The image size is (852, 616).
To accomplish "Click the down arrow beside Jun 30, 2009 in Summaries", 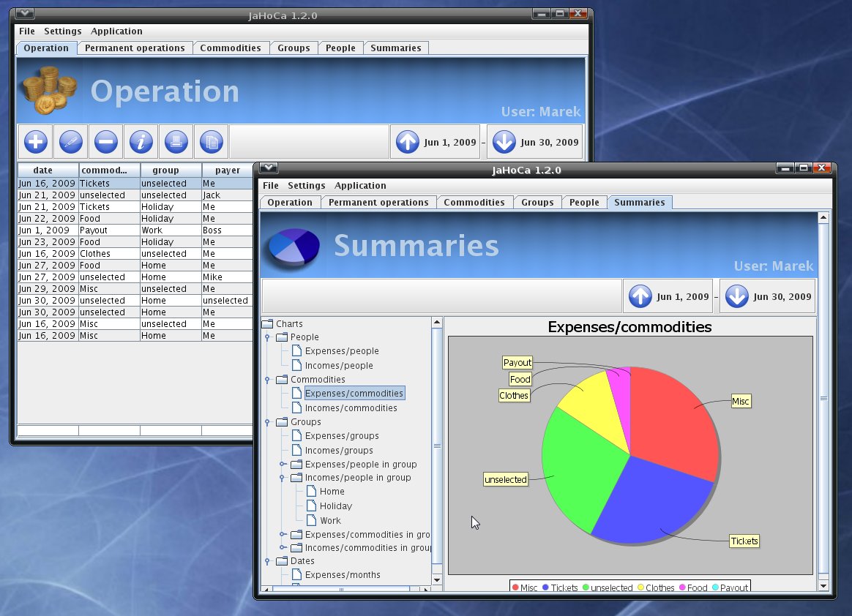I will click(x=736, y=296).
